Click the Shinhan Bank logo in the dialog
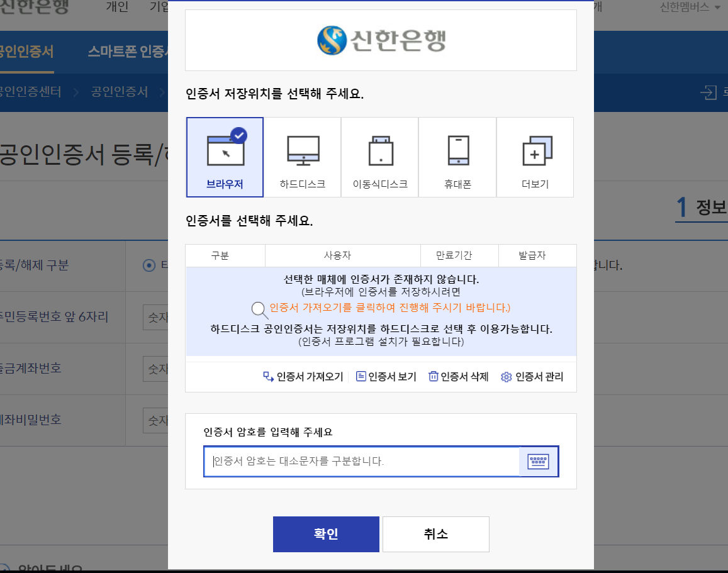Screen dimensions: 728x573 pos(381,40)
